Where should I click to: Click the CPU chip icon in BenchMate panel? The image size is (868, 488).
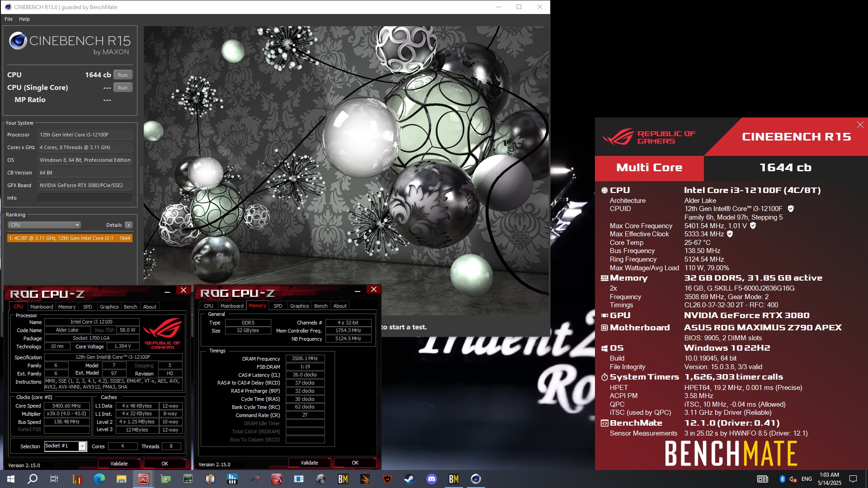coord(604,190)
